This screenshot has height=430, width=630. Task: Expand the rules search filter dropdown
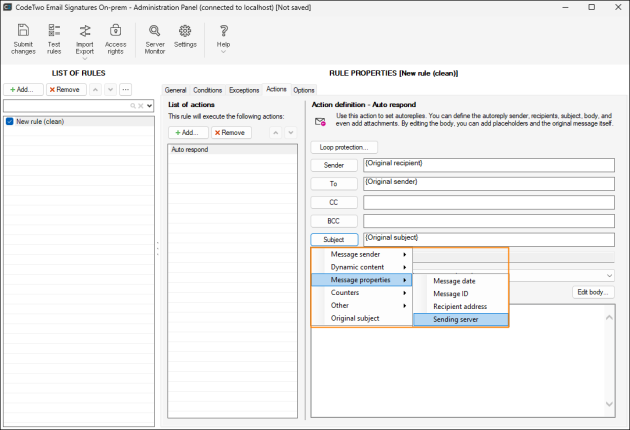pyautogui.click(x=149, y=105)
